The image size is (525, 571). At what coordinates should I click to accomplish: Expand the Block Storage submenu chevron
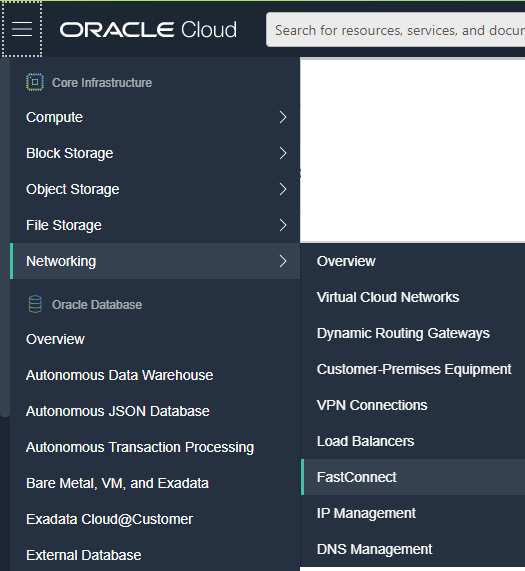(283, 153)
